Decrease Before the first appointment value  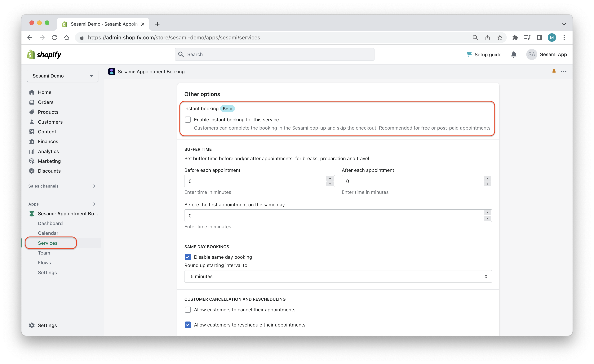pos(487,218)
